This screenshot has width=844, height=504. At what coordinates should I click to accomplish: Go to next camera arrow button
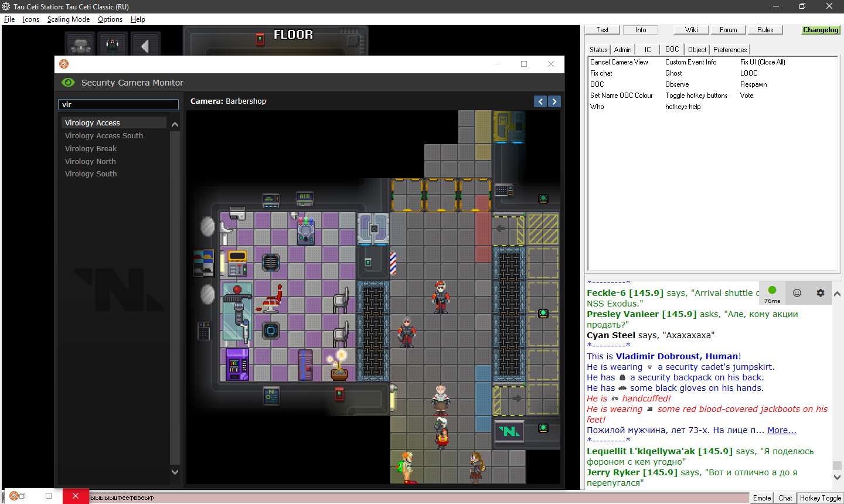(554, 101)
